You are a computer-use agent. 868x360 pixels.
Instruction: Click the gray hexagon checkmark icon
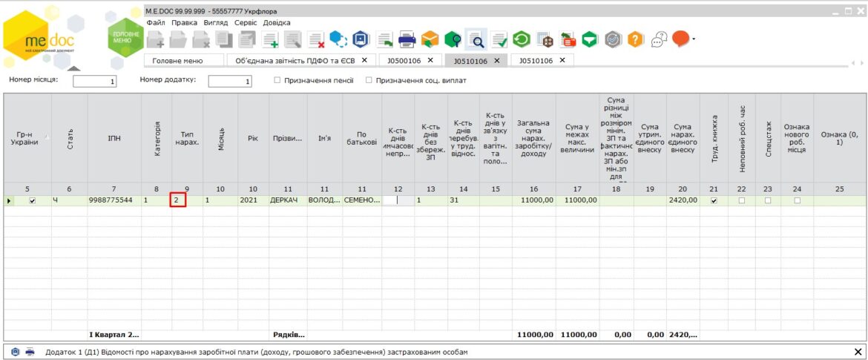click(x=614, y=39)
